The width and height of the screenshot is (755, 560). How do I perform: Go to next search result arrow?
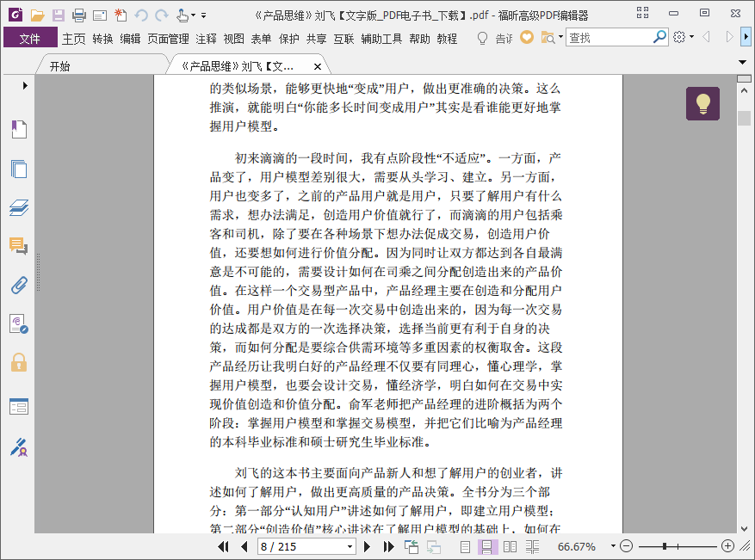point(729,37)
